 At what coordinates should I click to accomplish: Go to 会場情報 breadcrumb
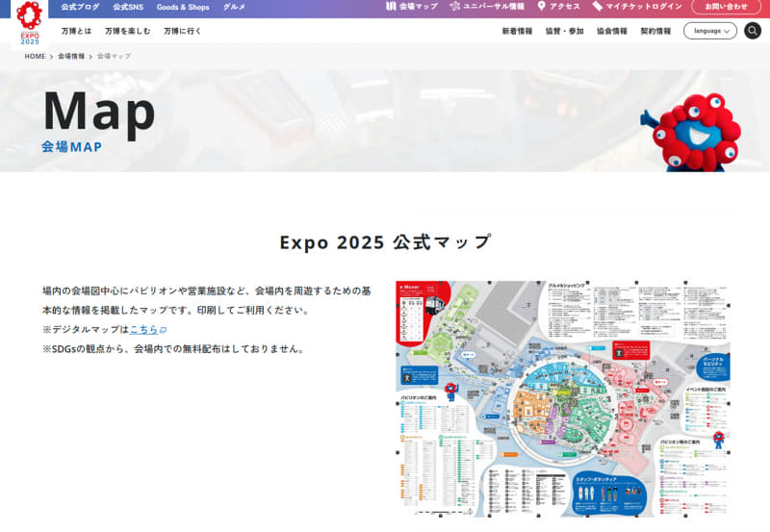(71, 57)
